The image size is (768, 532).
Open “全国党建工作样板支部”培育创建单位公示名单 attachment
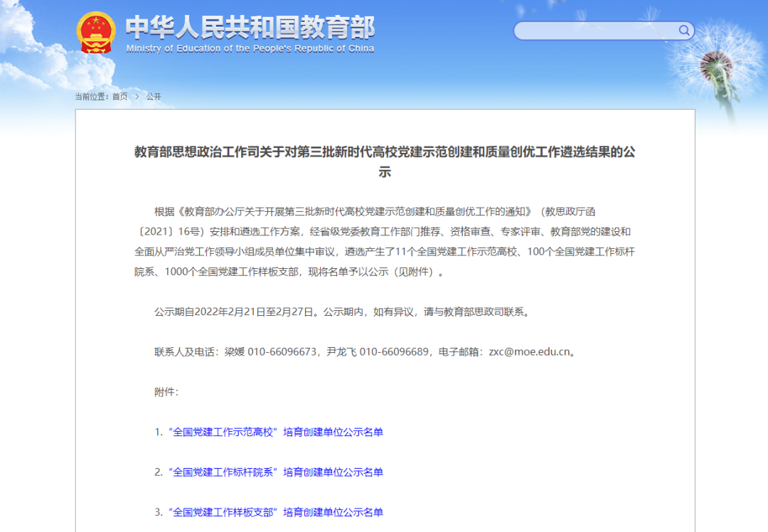276,512
